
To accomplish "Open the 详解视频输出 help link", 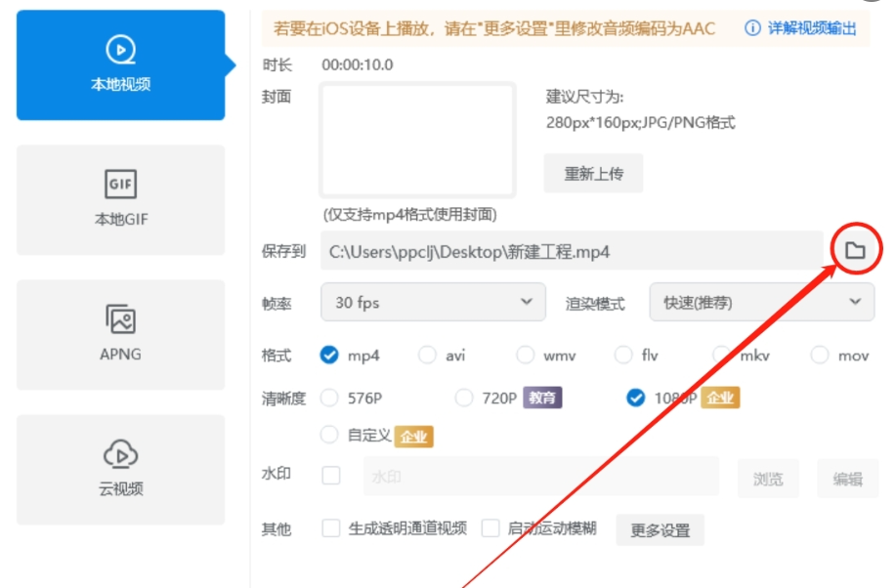I will pos(812,28).
